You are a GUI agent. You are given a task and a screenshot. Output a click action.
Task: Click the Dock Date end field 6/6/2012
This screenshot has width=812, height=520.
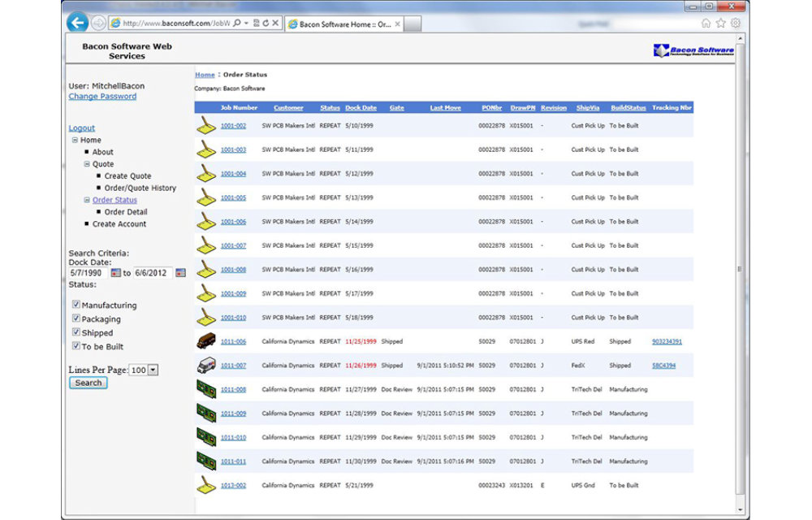point(153,273)
